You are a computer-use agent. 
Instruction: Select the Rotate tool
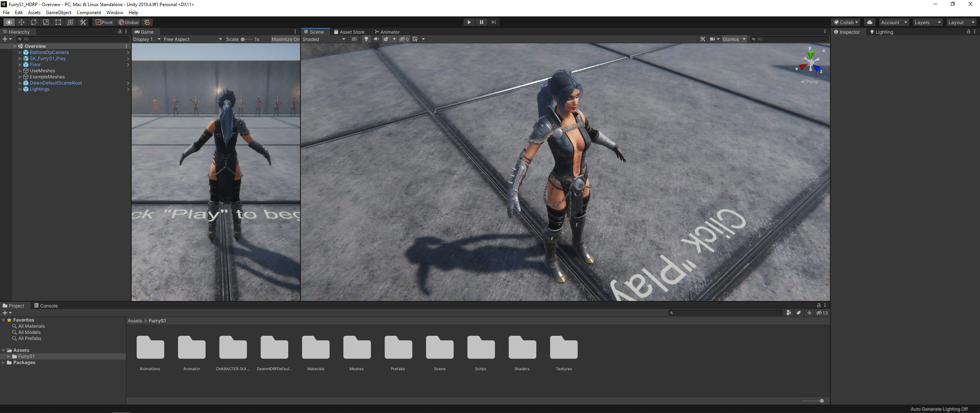tap(34, 22)
